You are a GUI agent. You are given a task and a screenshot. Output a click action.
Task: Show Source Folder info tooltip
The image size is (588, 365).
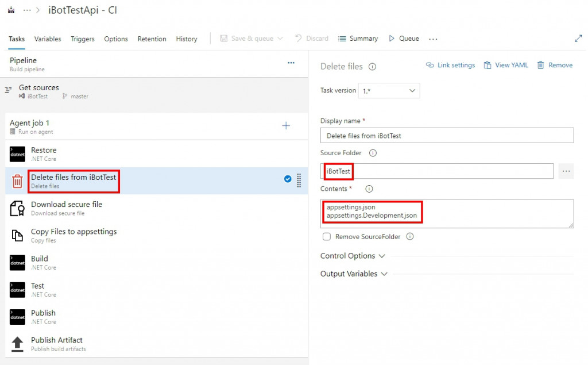(373, 153)
